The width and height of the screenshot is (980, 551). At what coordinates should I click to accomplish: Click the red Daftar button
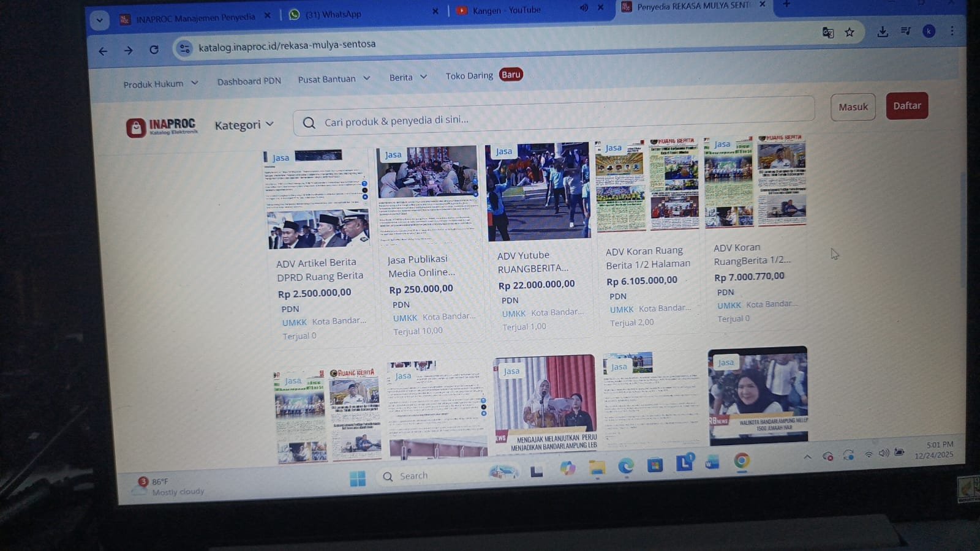point(907,106)
